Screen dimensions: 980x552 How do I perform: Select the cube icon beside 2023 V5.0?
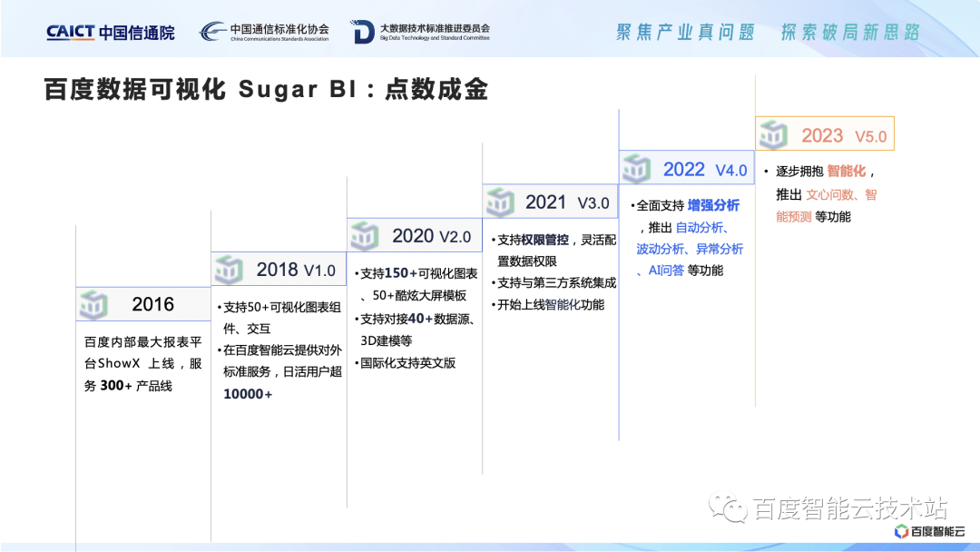click(x=772, y=133)
